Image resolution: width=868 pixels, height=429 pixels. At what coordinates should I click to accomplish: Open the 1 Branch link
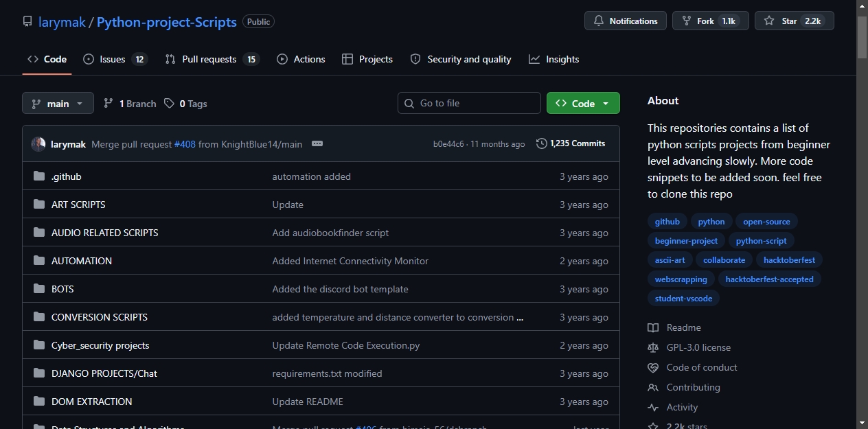tap(130, 104)
